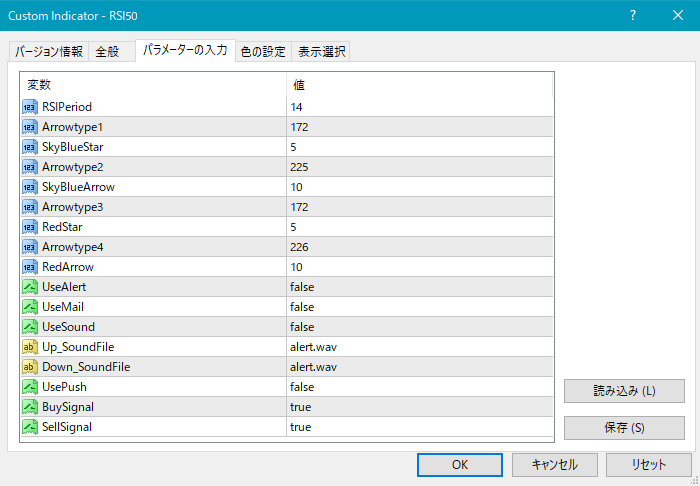Click the help question mark button

[633, 16]
